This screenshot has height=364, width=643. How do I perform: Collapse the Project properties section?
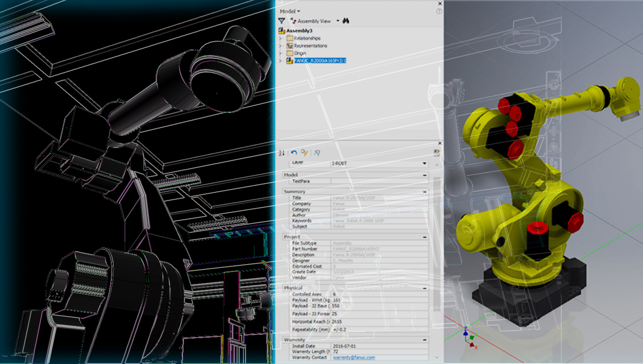pyautogui.click(x=424, y=237)
